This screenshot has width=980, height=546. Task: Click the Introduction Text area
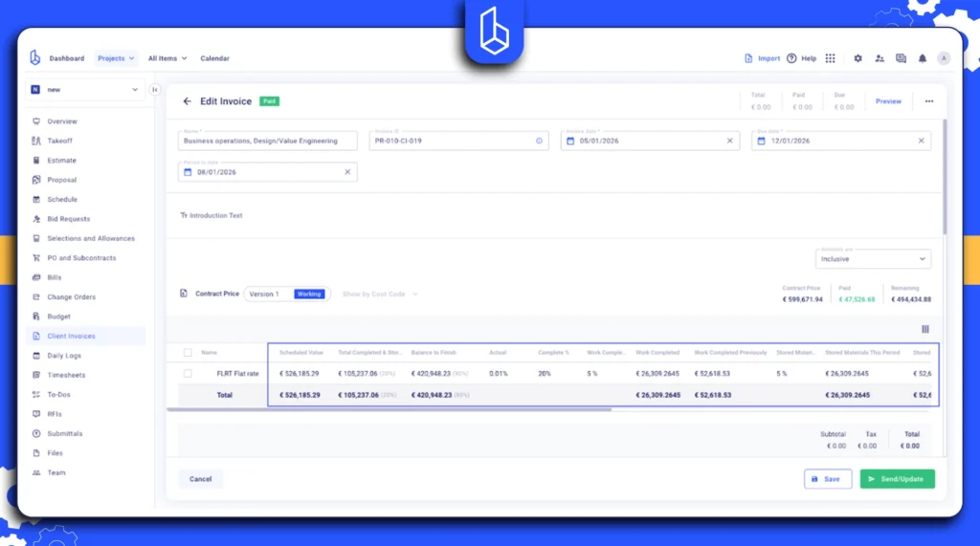[x=212, y=215]
